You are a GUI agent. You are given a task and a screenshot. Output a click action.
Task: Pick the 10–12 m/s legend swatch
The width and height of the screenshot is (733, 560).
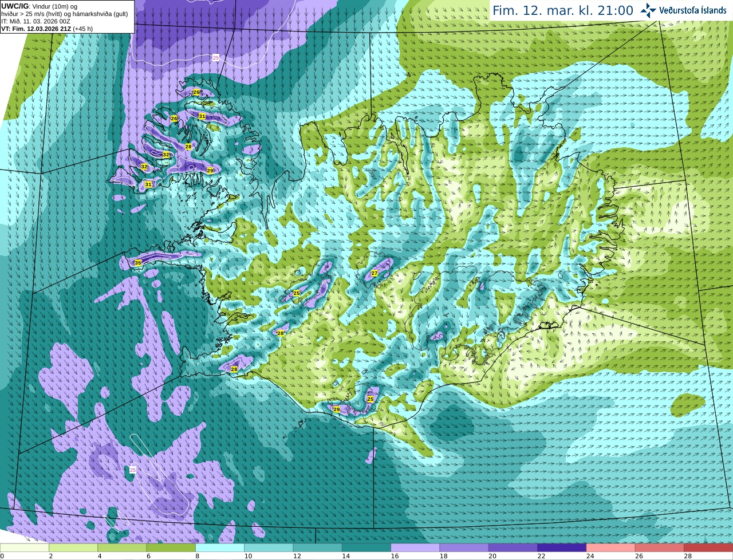tap(269, 547)
